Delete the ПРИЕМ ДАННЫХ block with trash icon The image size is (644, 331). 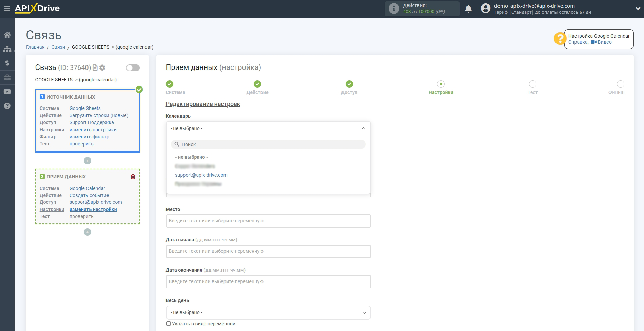(x=133, y=177)
